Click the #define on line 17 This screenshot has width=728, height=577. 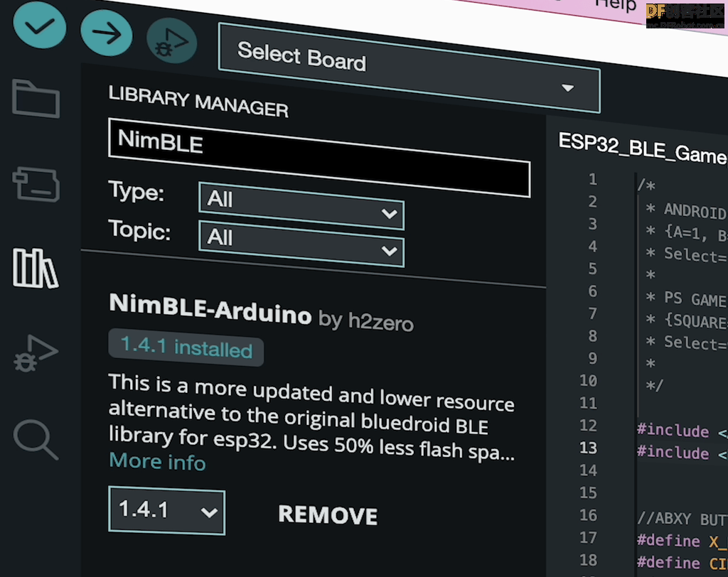668,540
